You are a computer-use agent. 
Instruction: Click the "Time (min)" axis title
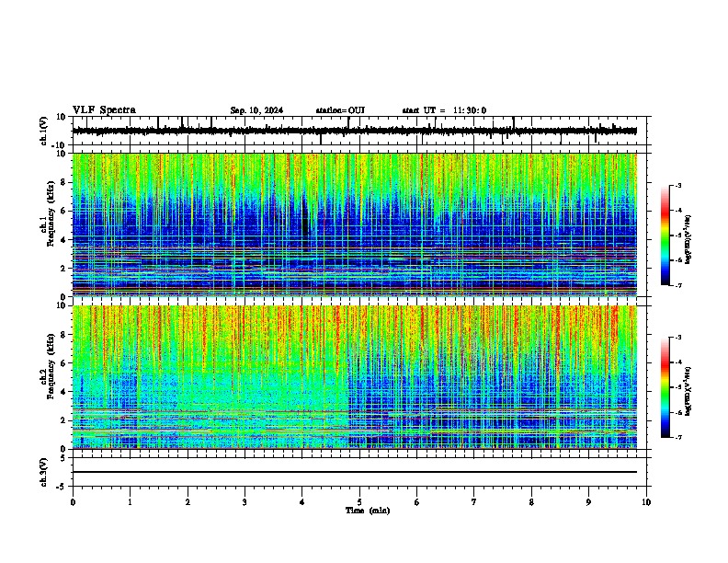(368, 511)
